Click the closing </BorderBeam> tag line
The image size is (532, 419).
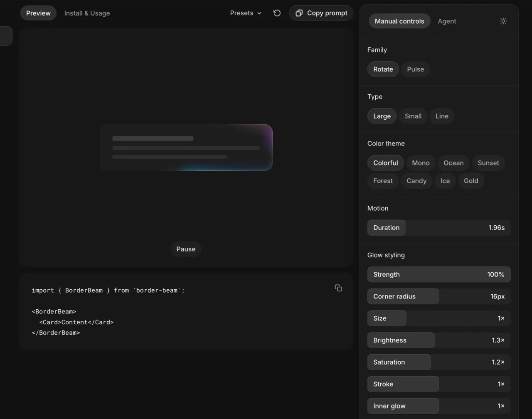coord(56,333)
